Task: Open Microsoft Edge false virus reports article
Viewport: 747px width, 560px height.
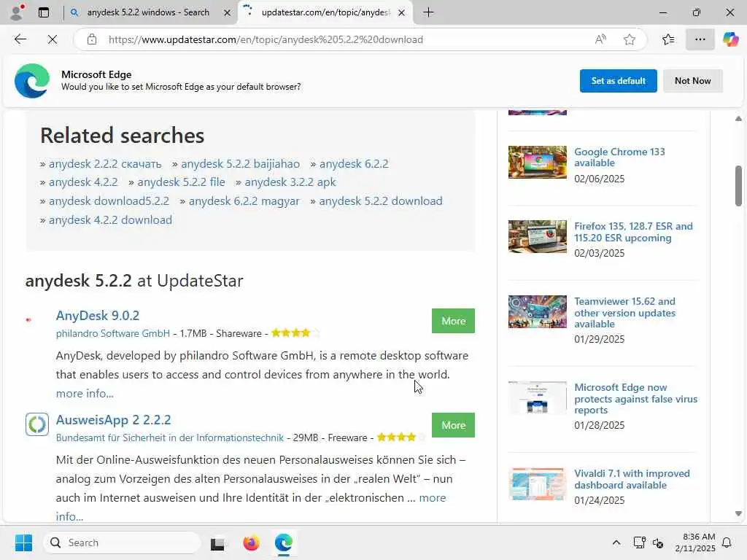Action: pos(635,399)
